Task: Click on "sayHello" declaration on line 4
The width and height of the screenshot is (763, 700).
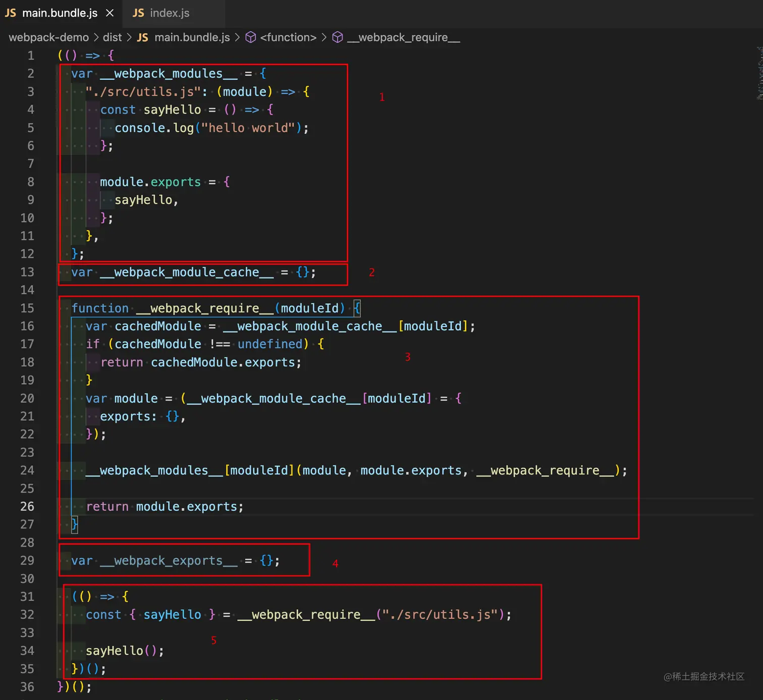Action: click(172, 110)
